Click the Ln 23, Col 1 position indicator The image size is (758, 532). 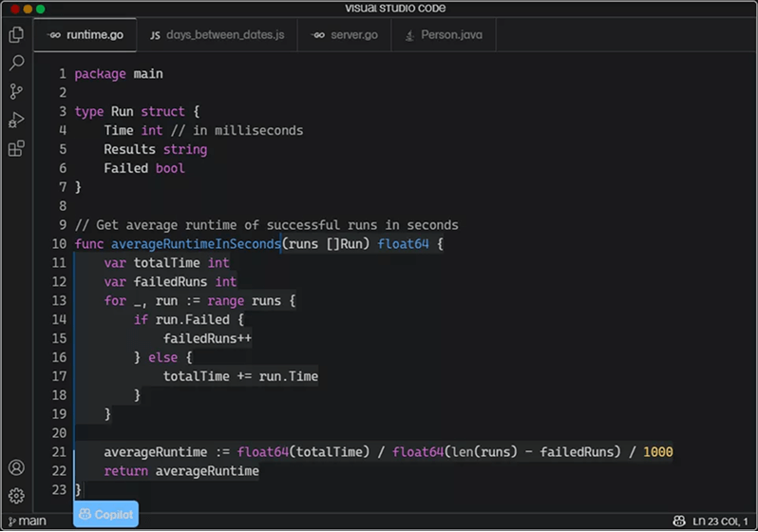coord(720,521)
